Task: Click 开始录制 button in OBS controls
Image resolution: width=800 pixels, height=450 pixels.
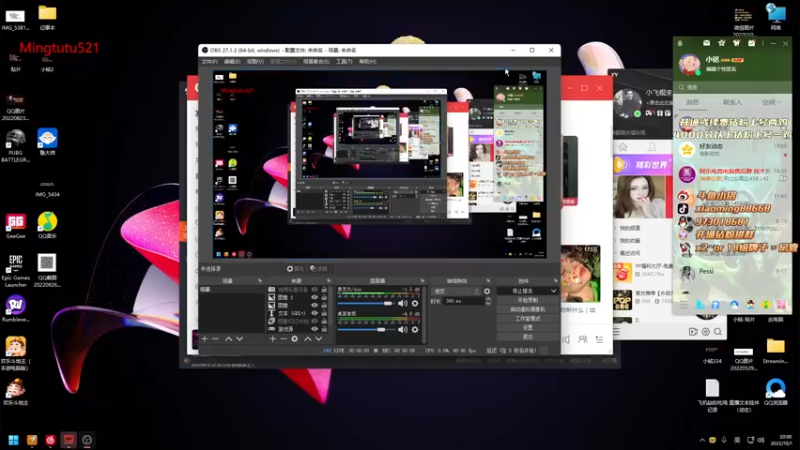Action: point(528,301)
